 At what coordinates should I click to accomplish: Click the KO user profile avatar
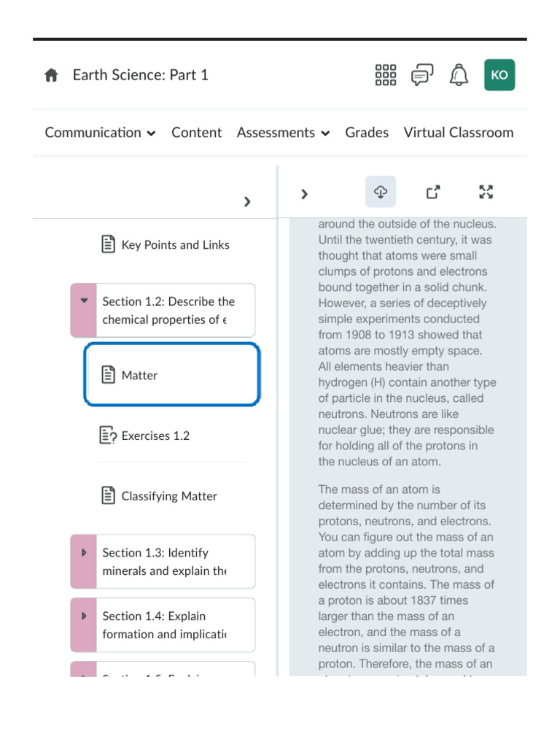[499, 75]
